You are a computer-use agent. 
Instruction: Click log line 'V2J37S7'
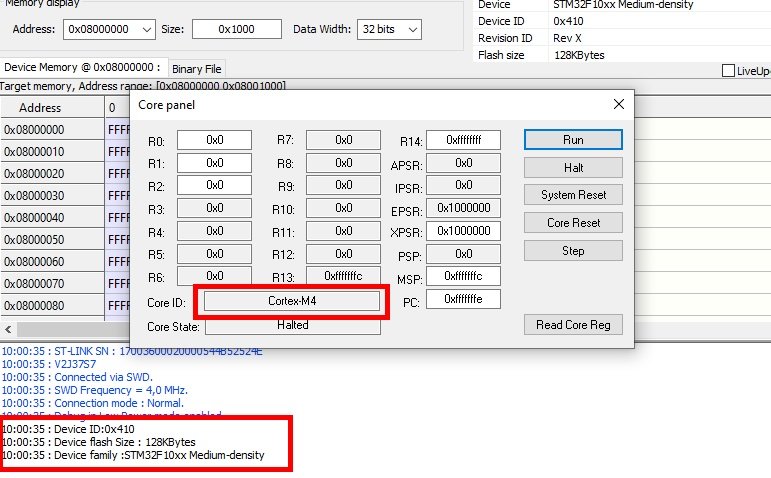[49, 364]
